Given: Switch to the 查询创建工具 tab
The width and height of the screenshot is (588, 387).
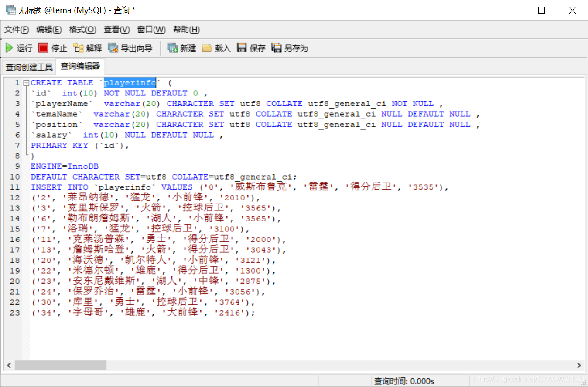Looking at the screenshot, I should click(29, 67).
